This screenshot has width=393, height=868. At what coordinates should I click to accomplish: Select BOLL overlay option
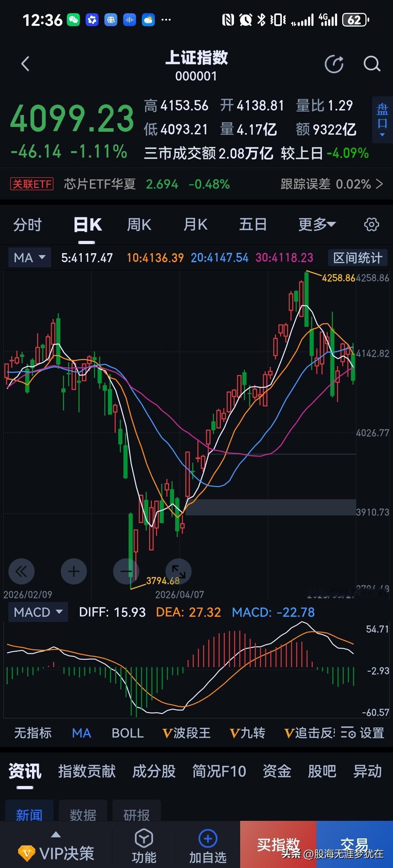[128, 733]
